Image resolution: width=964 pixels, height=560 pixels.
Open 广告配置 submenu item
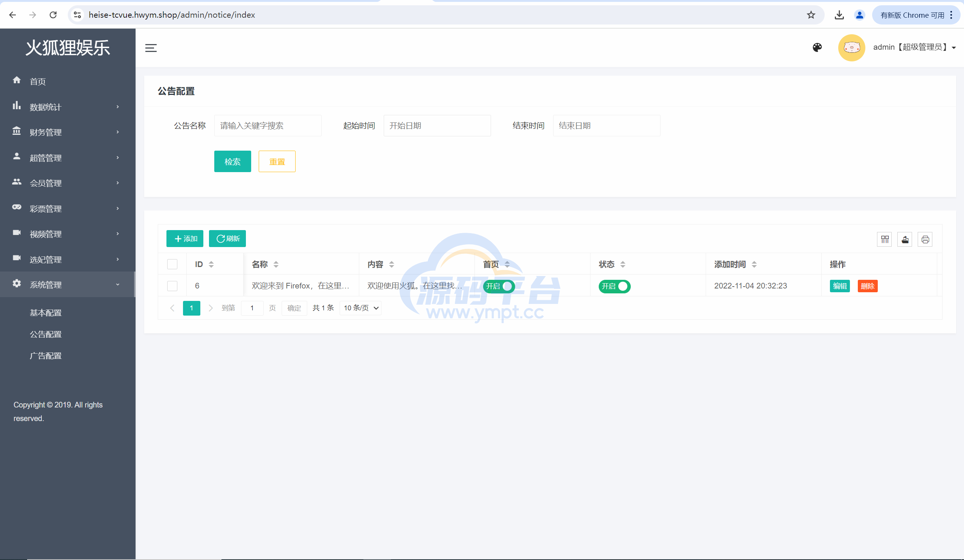(46, 356)
